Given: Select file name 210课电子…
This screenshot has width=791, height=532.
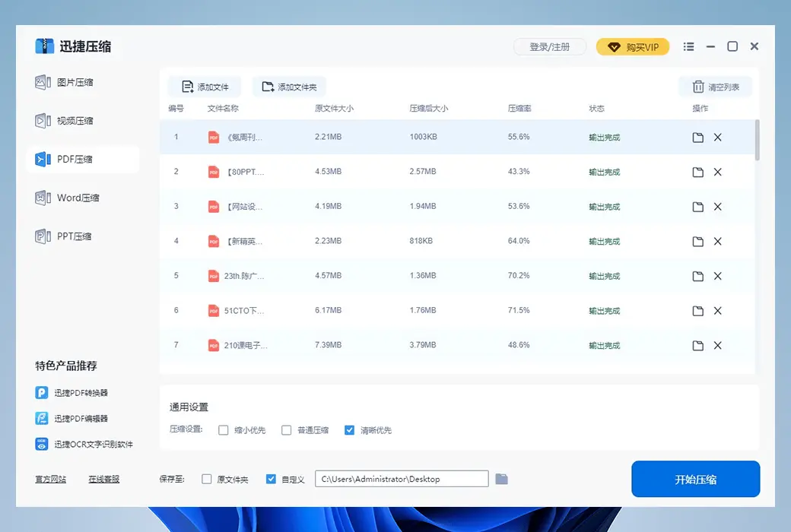Looking at the screenshot, I should click(x=246, y=346).
